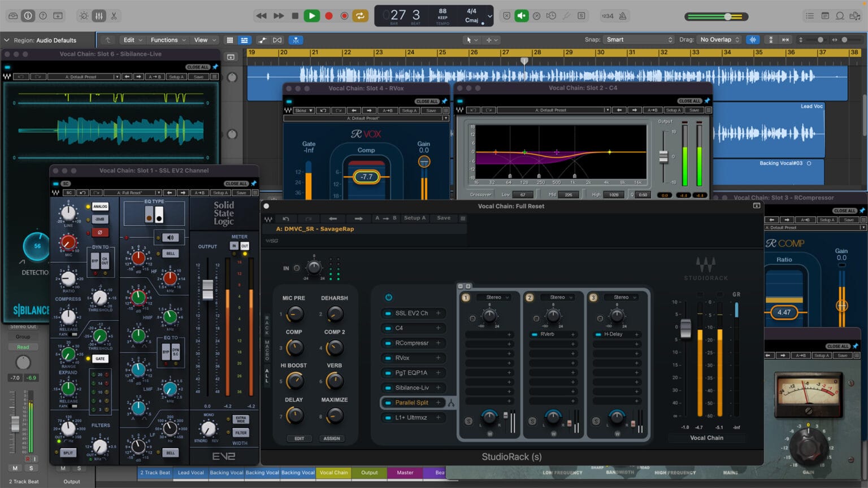
Task: Toggle the ANALOG button on SSL EV2 channel
Action: point(100,207)
